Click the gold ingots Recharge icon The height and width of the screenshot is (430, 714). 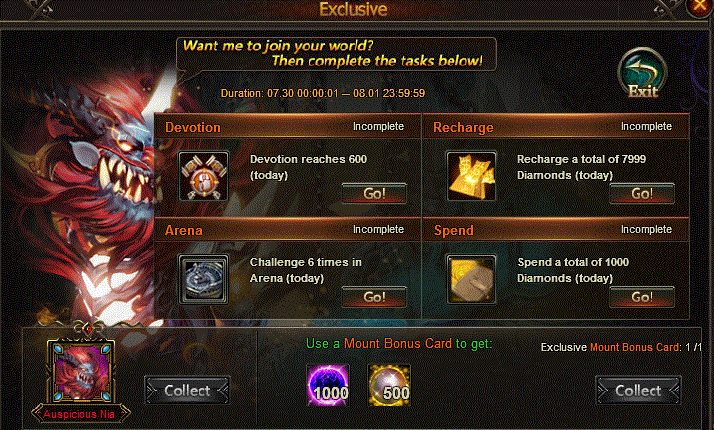point(471,176)
